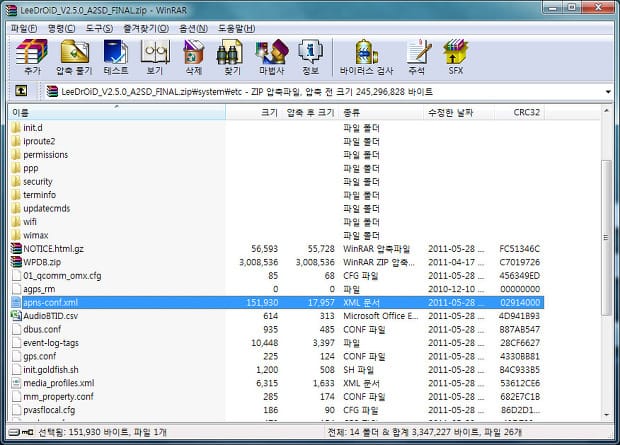The image size is (620, 445).
Task: Sort by 수정한 날짜 column header
Action: pos(459,112)
